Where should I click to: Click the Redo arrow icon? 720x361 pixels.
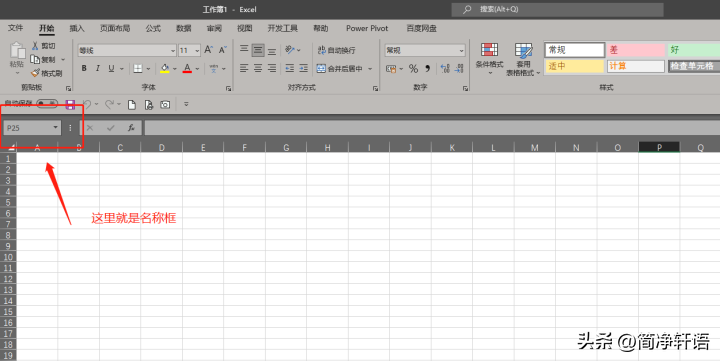109,104
